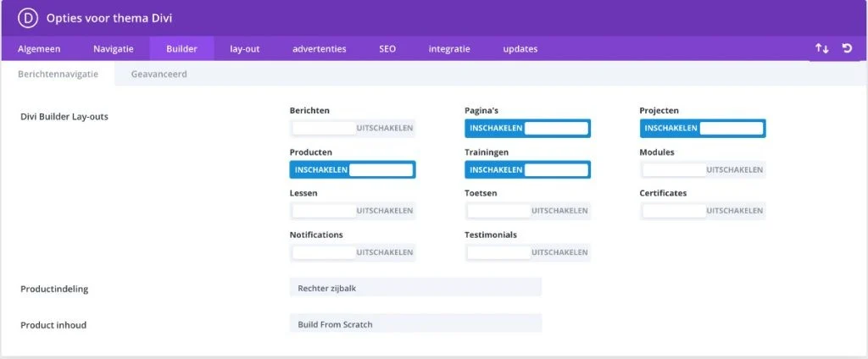Viewport: 868px width, 359px height.
Task: Enable the Berichten toggle
Action: tap(353, 129)
